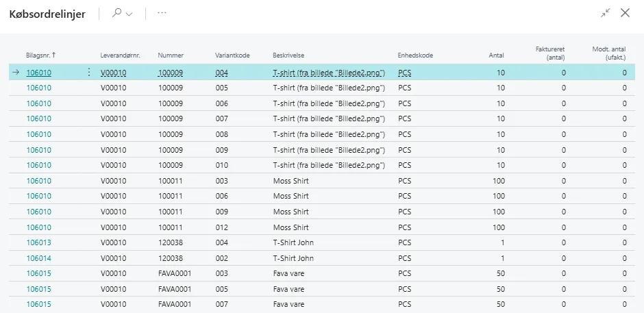Screen dimensions: 644x313
Task: Open row options for the selected line
Action: [88, 72]
